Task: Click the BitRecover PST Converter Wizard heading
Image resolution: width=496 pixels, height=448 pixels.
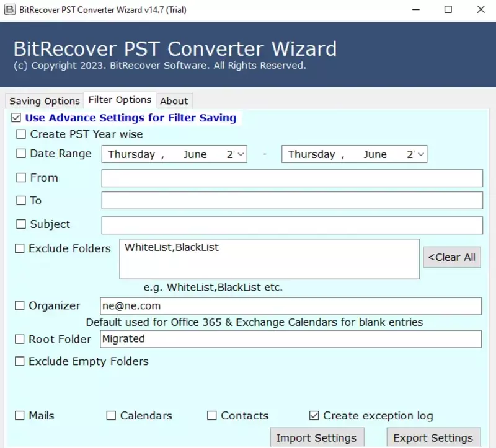Action: pos(175,49)
